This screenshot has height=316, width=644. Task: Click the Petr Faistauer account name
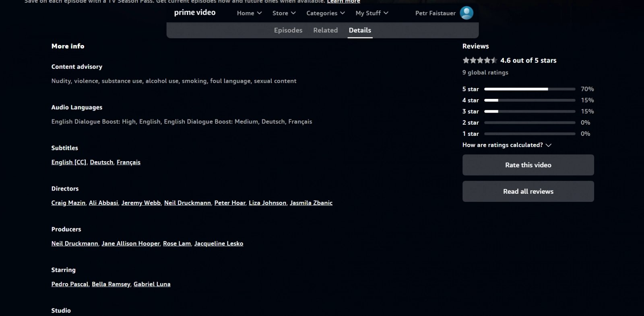pyautogui.click(x=436, y=13)
